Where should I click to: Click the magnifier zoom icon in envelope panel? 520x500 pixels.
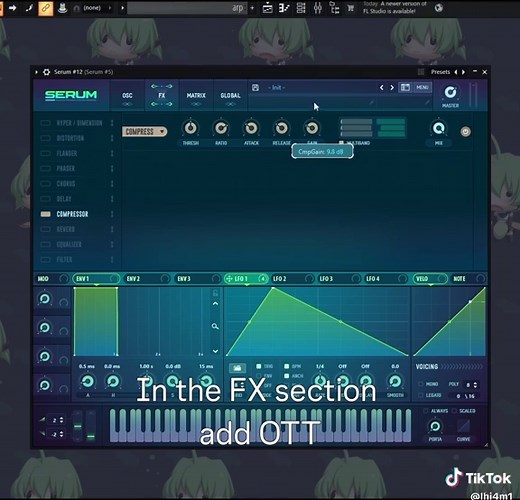point(215,326)
